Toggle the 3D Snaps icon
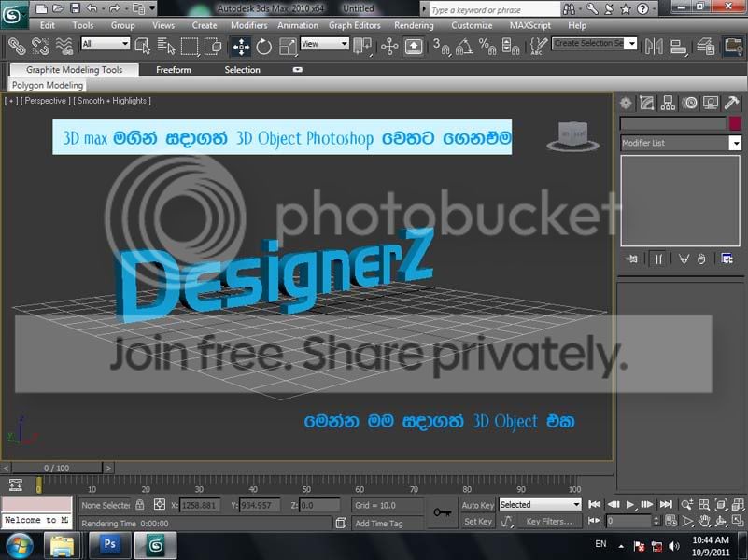 coord(442,47)
